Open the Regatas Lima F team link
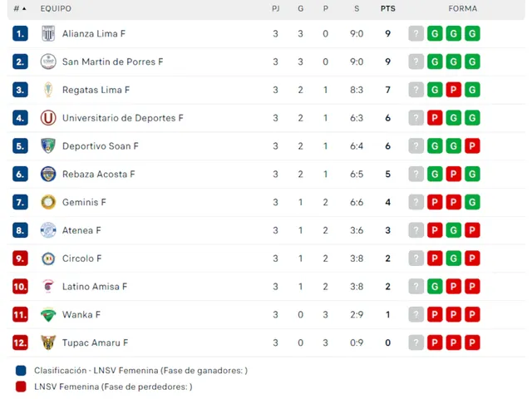The height and width of the screenshot is (399, 532). [x=96, y=90]
